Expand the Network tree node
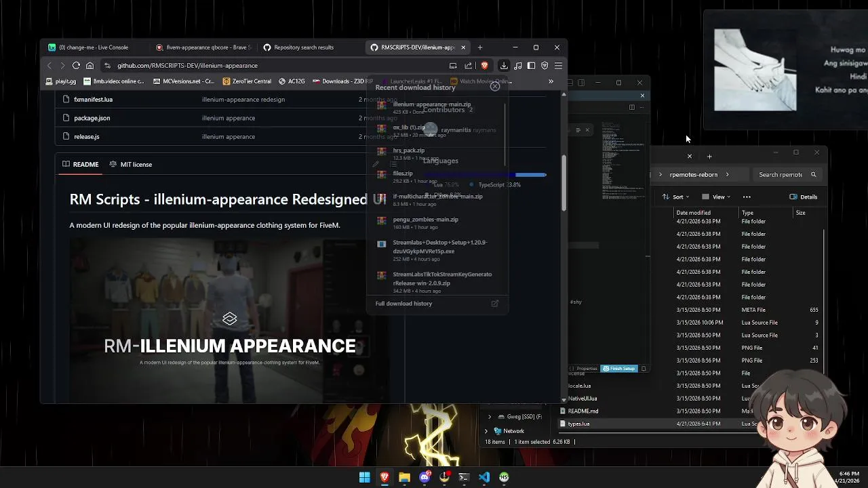The image size is (868, 488). 486,431
